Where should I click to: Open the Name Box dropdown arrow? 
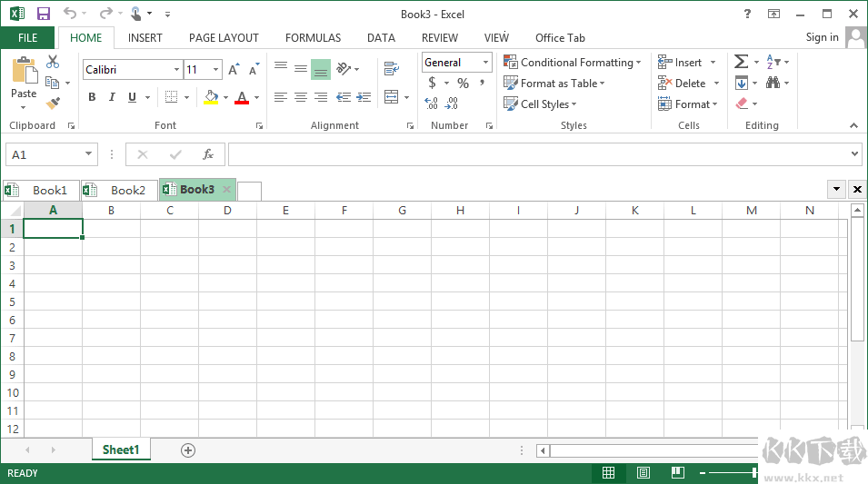tap(88, 154)
